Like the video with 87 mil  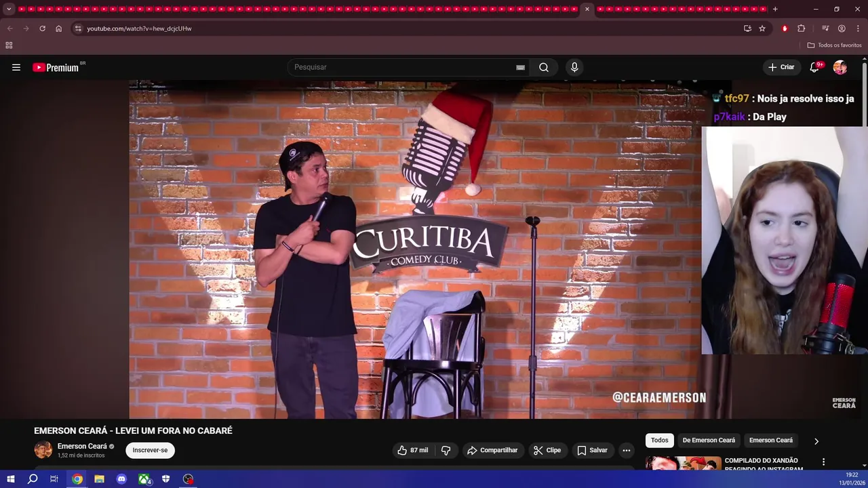[412, 450]
